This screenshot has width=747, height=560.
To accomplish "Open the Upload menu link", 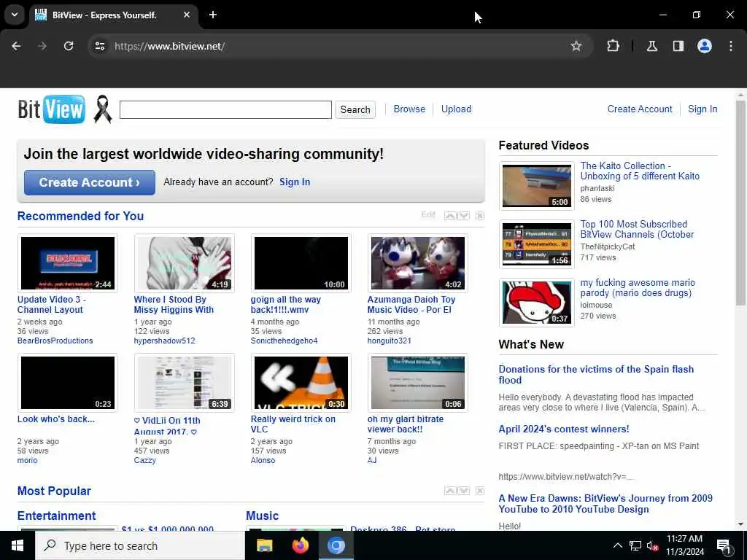I will point(456,109).
